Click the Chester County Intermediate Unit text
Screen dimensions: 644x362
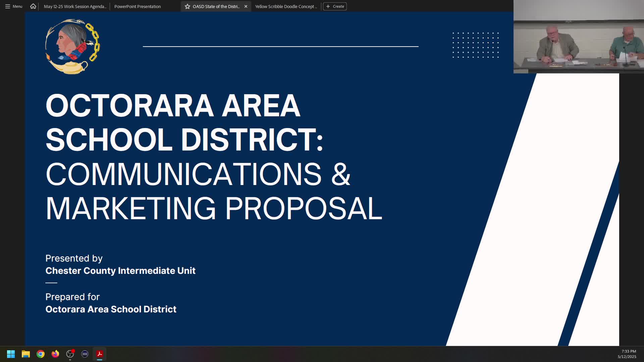coord(120,271)
